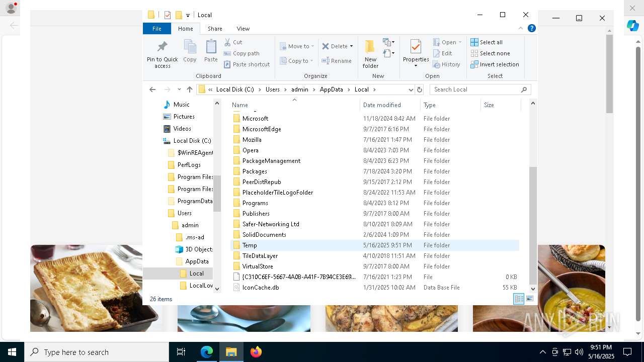Click admin in address breadcrumb
This screenshot has height=362, width=644.
[x=299, y=89]
